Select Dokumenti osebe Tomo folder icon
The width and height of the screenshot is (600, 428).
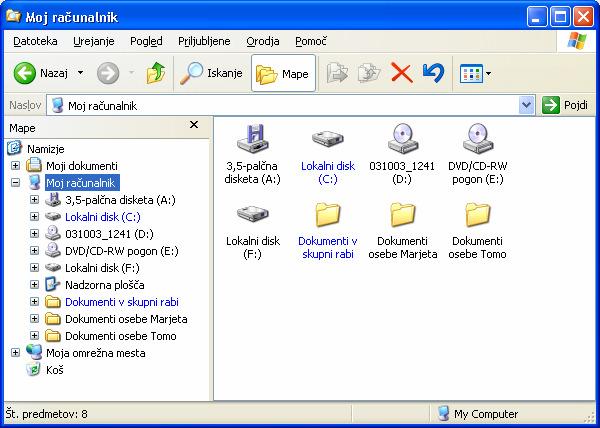coord(478,214)
